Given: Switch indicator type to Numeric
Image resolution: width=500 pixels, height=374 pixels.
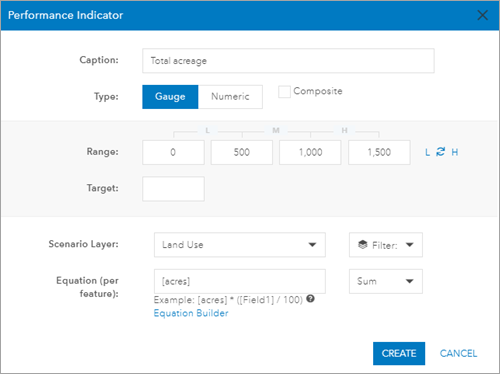Looking at the screenshot, I should point(230,97).
